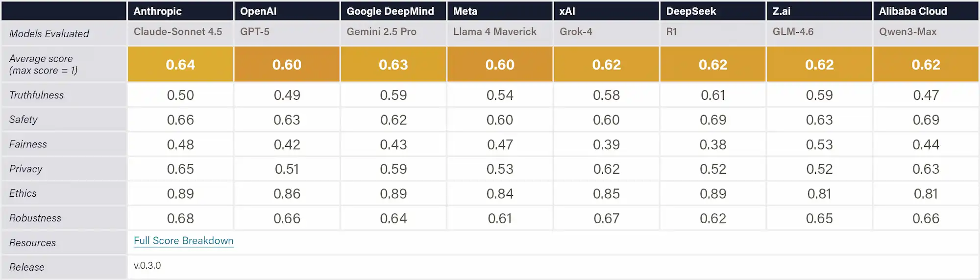Select the OpenAI column header
This screenshot has height=280, width=980.
[258, 11]
